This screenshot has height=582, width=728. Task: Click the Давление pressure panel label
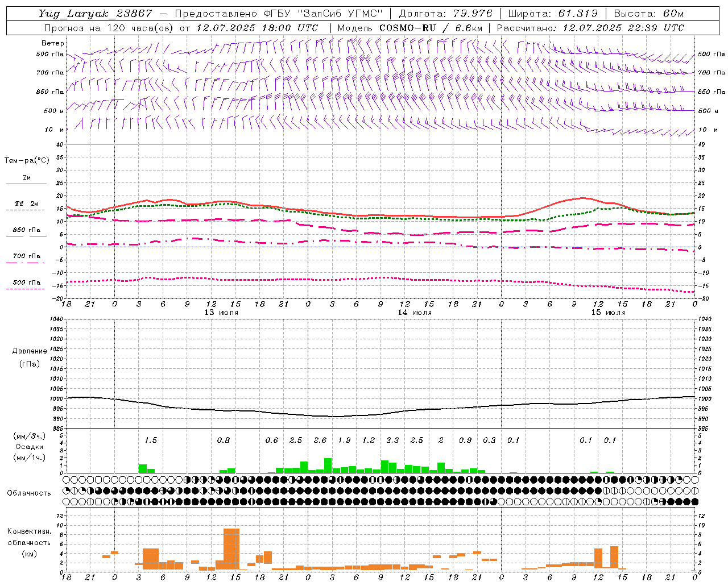point(30,351)
